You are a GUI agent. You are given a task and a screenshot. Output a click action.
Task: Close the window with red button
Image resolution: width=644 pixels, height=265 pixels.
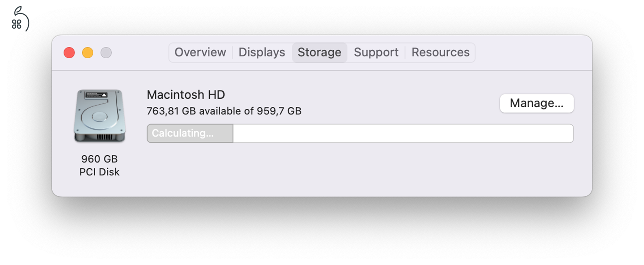click(69, 53)
